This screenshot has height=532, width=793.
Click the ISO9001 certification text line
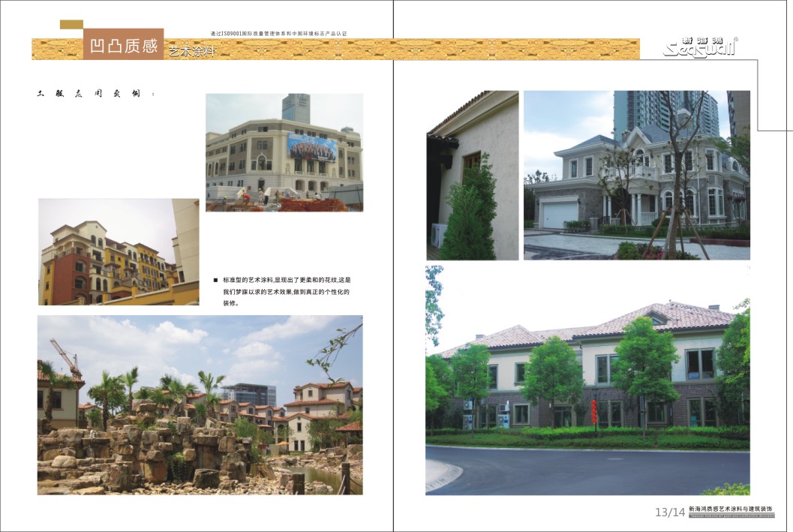click(x=279, y=33)
